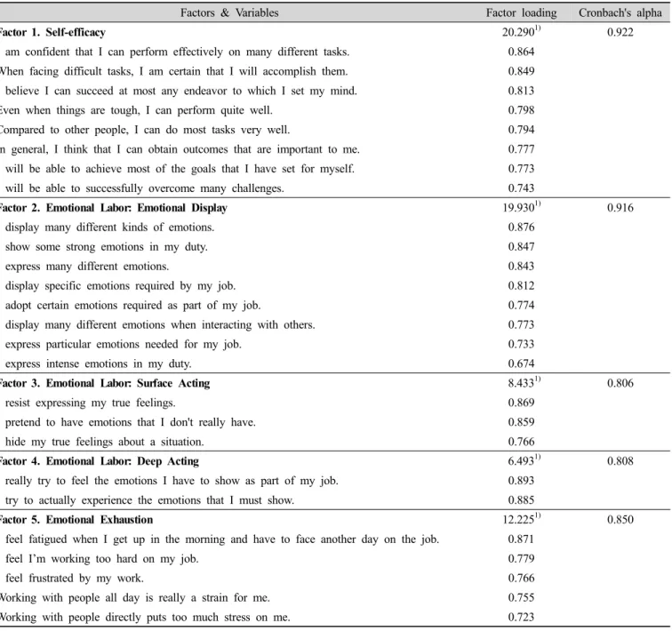Select row 'Even when things are tough'
Viewport: 672px width, 631px height.
pos(136,110)
